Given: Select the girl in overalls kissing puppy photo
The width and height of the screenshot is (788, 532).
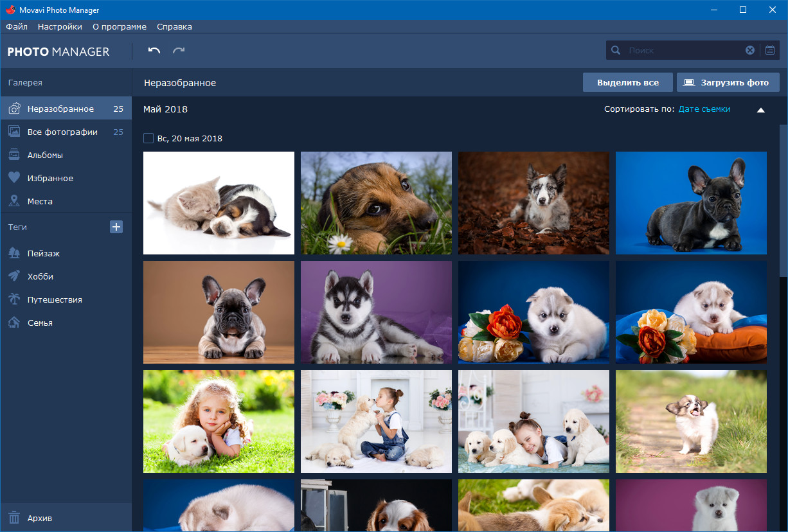Looking at the screenshot, I should pos(376,421).
